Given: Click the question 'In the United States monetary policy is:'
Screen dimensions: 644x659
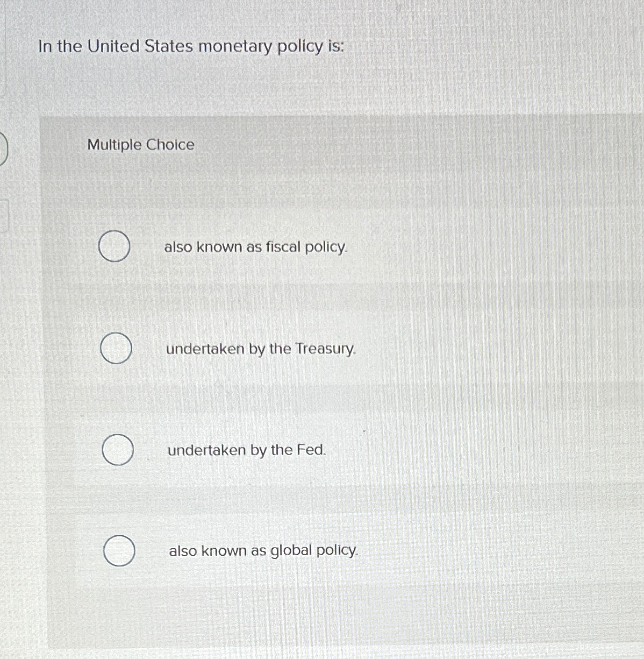Looking at the screenshot, I should pyautogui.click(x=191, y=47).
